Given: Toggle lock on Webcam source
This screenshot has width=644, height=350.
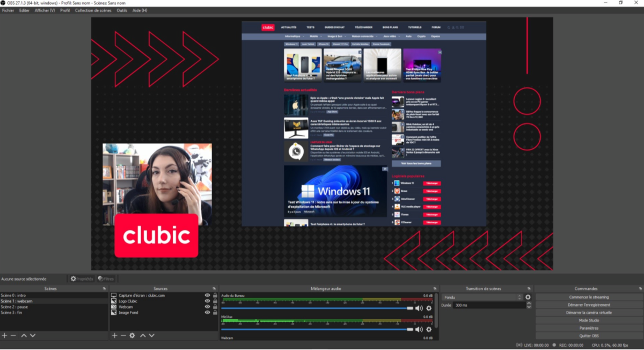Looking at the screenshot, I should click(215, 307).
